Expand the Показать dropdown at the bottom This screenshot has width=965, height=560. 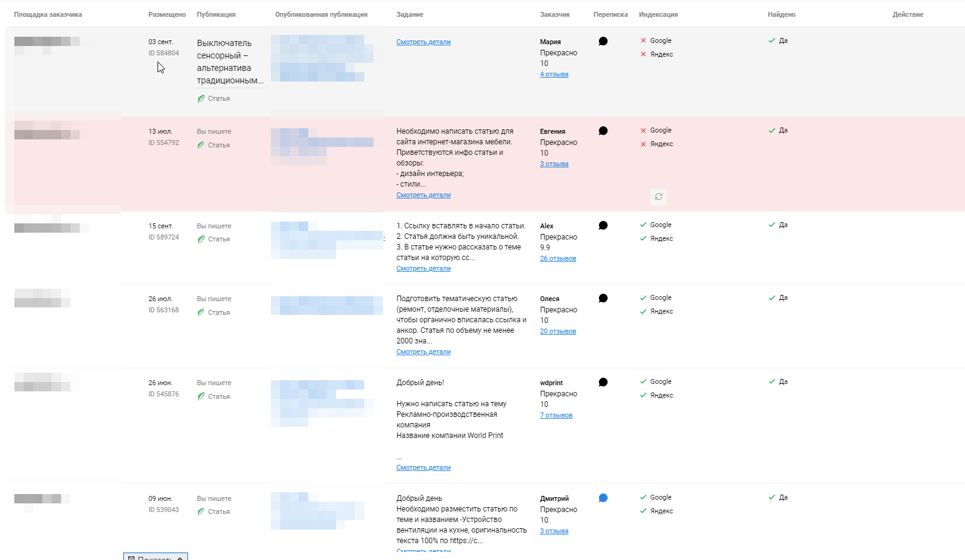tap(156, 556)
